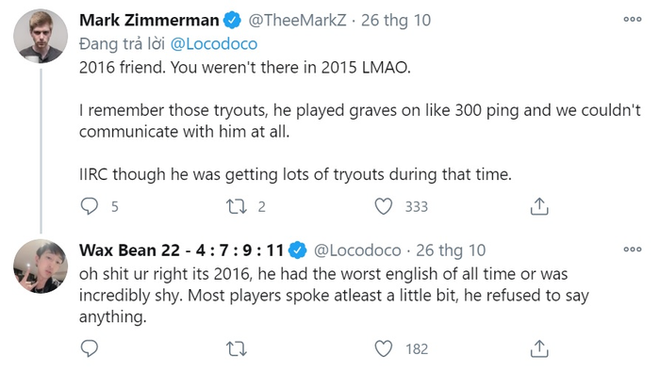Image resolution: width=660 pixels, height=371 pixels.
Task: Share Wax Bean's tweet
Action: (x=539, y=349)
